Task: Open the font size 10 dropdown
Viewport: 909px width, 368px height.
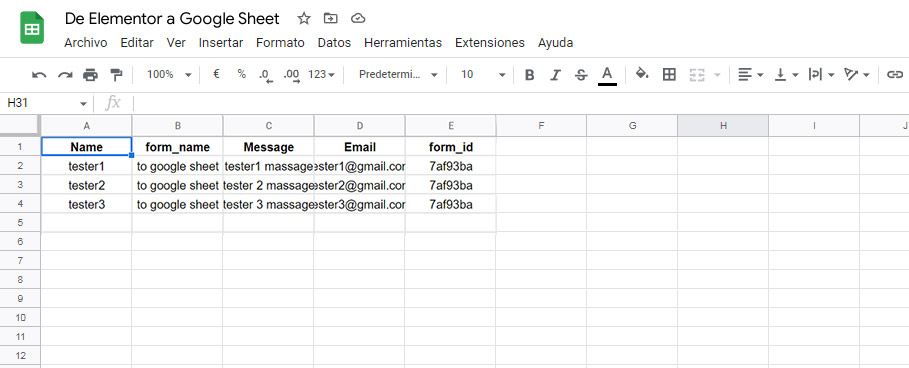Action: [x=482, y=75]
